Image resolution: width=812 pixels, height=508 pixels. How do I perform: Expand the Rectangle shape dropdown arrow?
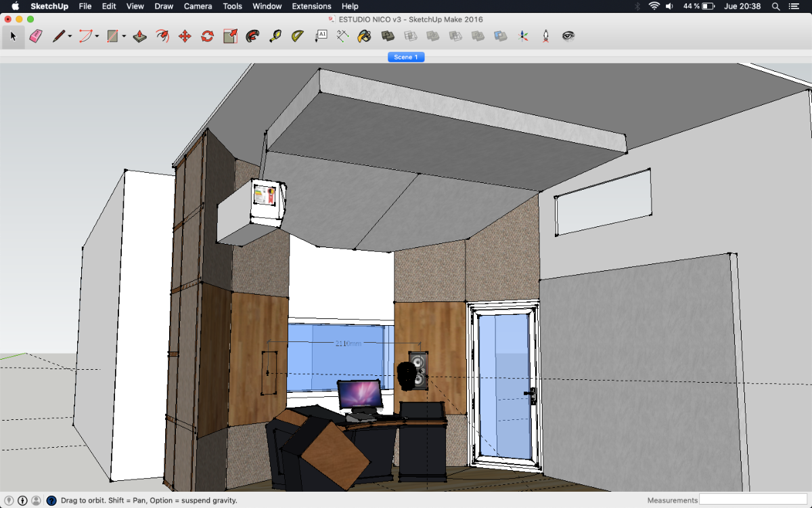pos(125,37)
